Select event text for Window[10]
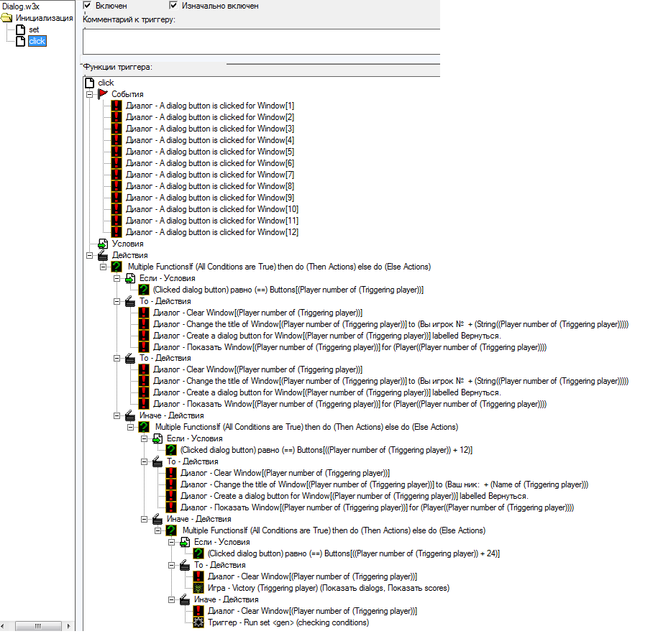 (212, 209)
